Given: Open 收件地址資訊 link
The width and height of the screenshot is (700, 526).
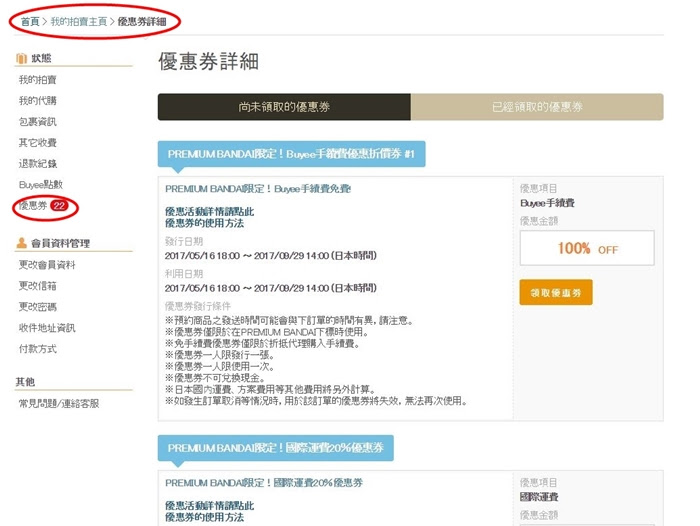Looking at the screenshot, I should 47,328.
